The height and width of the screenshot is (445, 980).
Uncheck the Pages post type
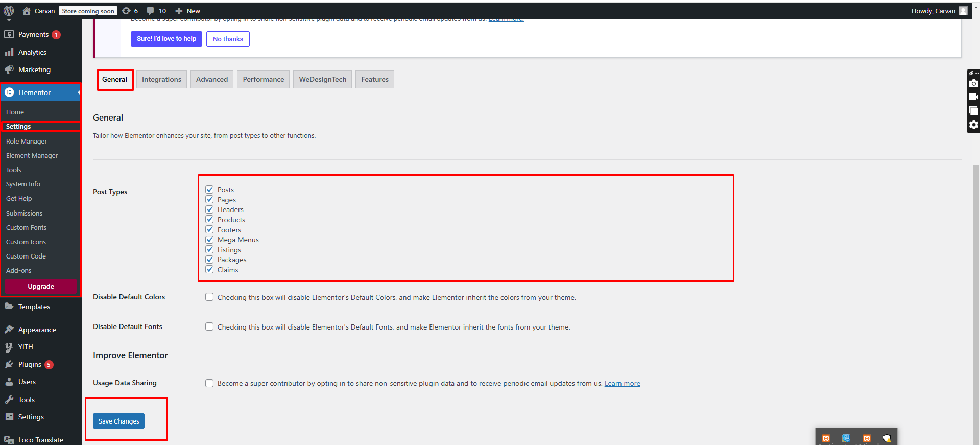click(x=209, y=199)
